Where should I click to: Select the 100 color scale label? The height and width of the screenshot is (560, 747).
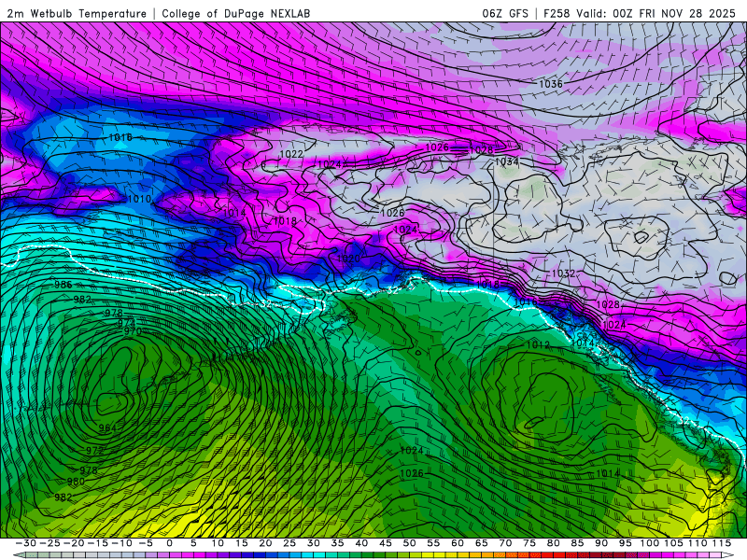click(649, 543)
